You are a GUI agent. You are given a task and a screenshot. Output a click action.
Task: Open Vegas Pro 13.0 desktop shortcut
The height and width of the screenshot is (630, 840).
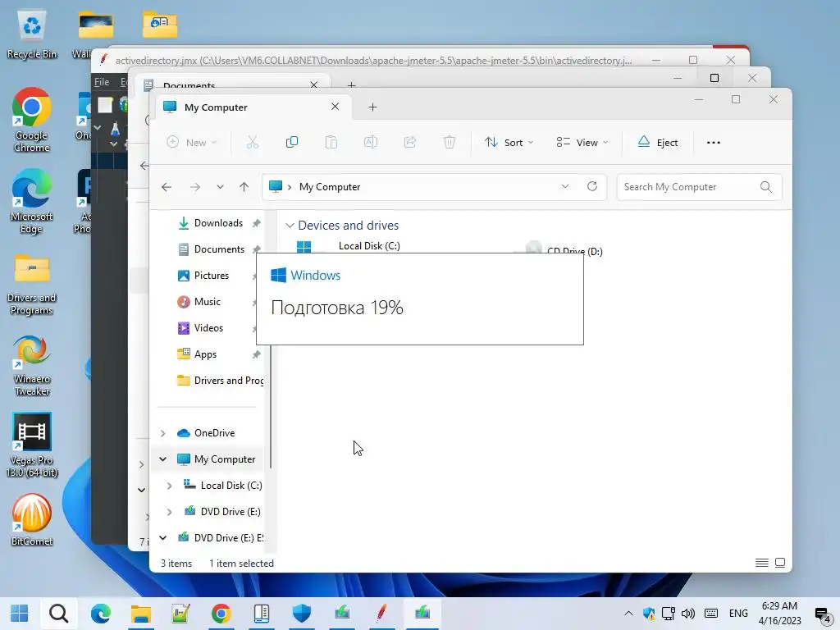click(x=32, y=445)
